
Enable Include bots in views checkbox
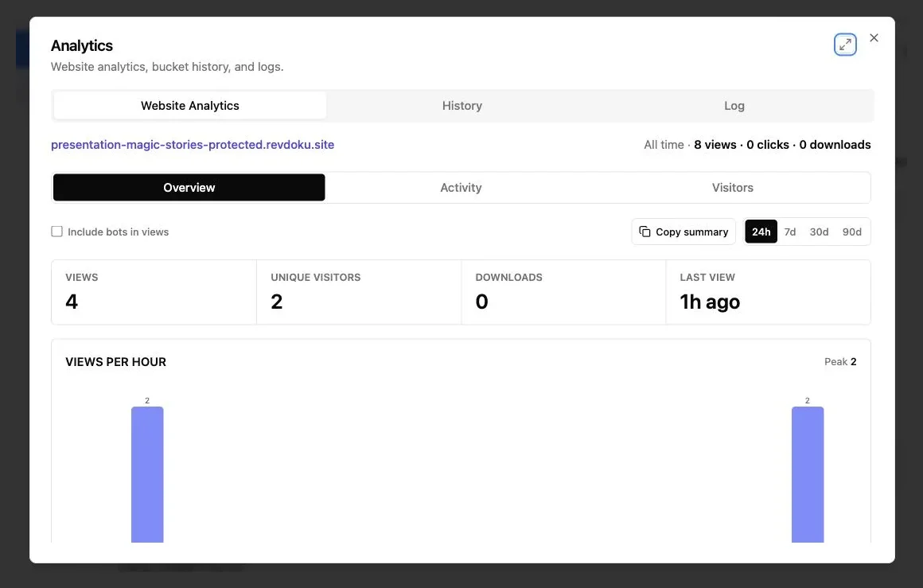(56, 232)
